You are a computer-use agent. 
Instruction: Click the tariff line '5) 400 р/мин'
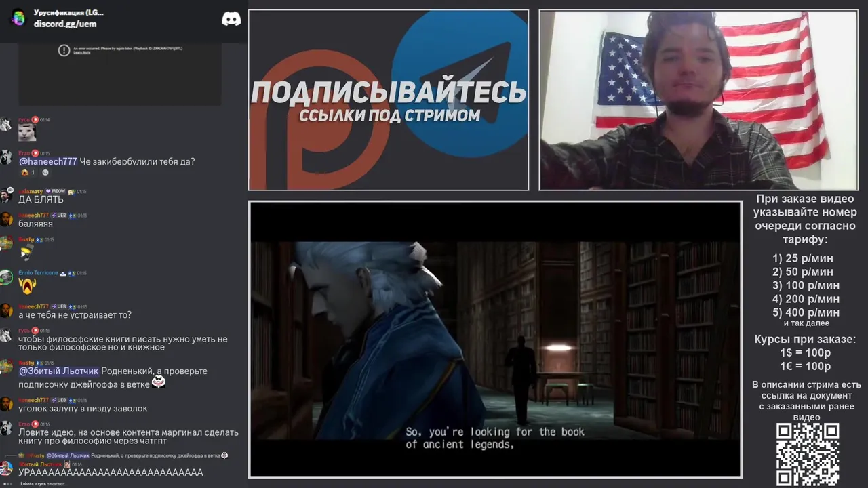[806, 312]
